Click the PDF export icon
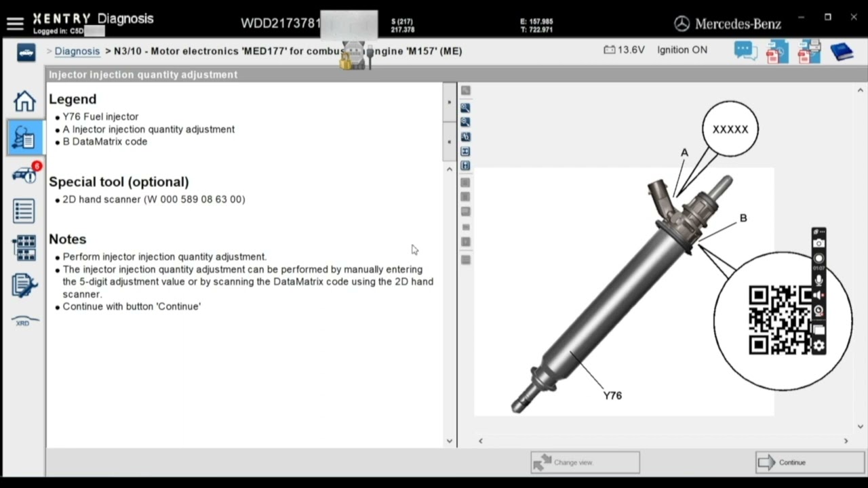Screen dimensions: 868x488 [x=777, y=52]
